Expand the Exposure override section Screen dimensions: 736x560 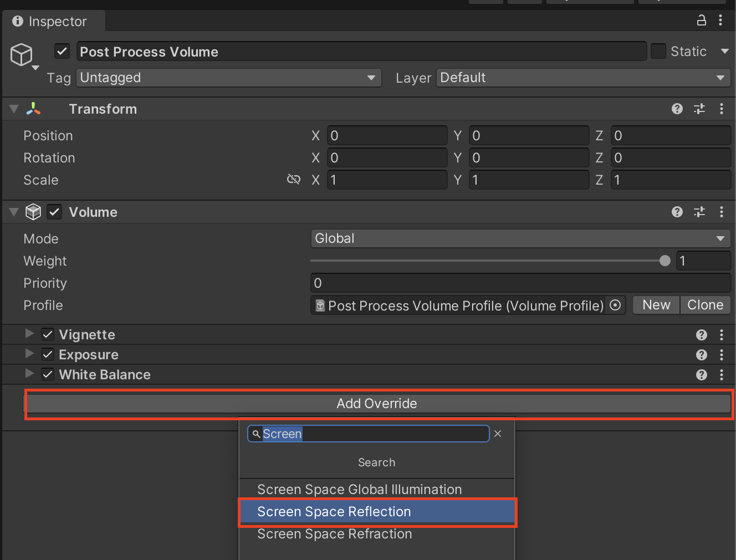(29, 354)
